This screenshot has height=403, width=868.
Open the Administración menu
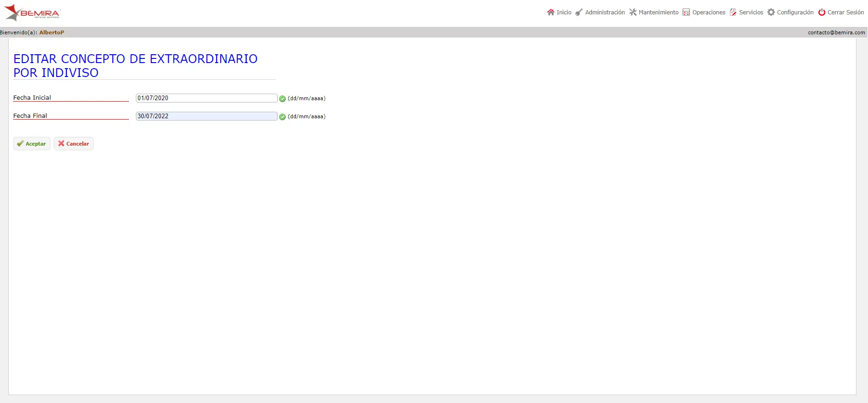tap(605, 13)
